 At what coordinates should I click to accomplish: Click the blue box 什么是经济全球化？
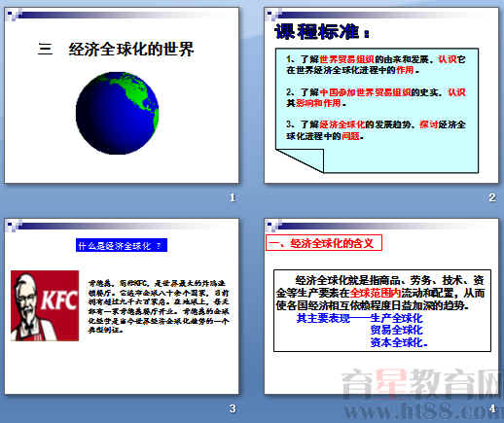(122, 245)
